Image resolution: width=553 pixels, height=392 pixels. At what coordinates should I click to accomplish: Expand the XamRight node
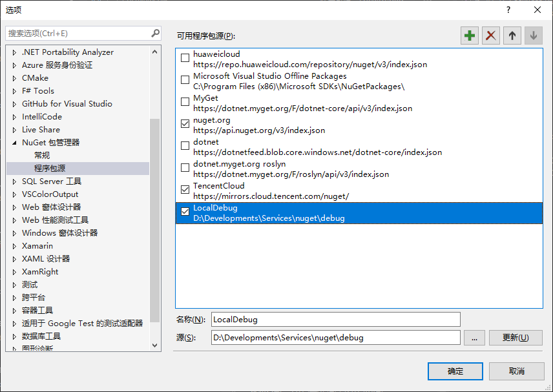(14, 272)
